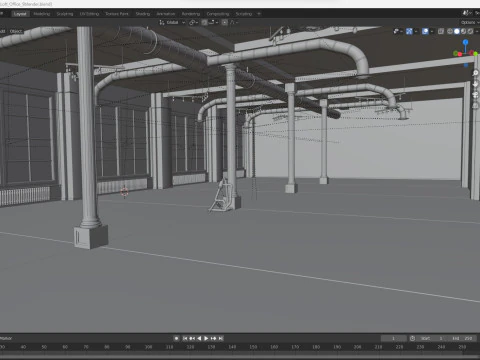Play animation in reverse
Screen dimensions: 480x360
pos(199,338)
